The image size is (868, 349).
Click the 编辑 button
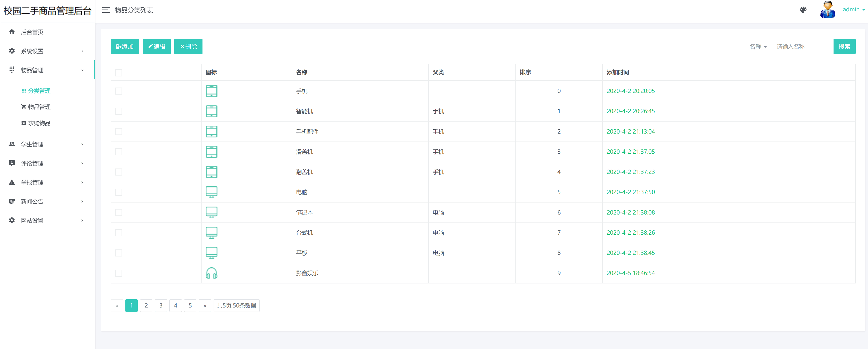(x=156, y=46)
